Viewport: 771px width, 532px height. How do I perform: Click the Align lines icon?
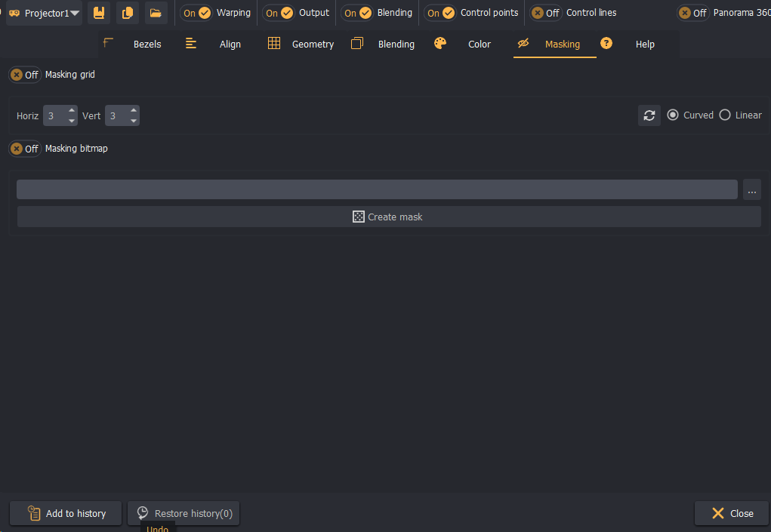191,43
